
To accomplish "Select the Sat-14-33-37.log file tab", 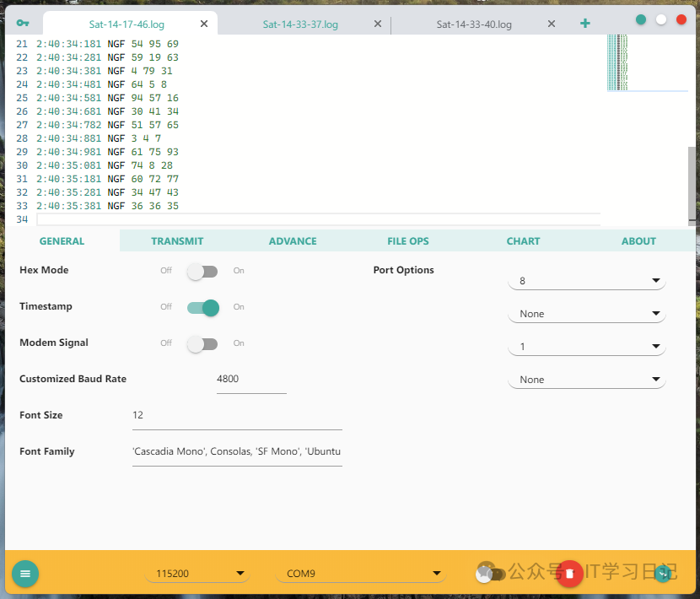I will click(300, 24).
